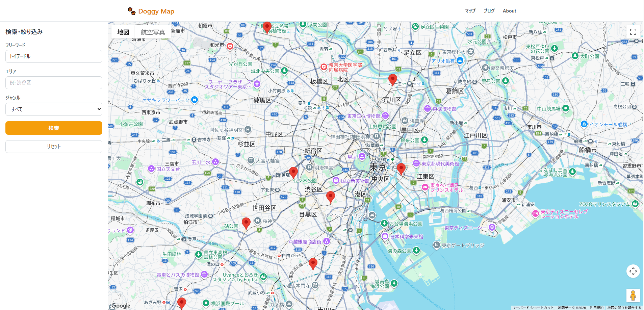
Task: Click the orange 検索 button
Action: coord(54,128)
